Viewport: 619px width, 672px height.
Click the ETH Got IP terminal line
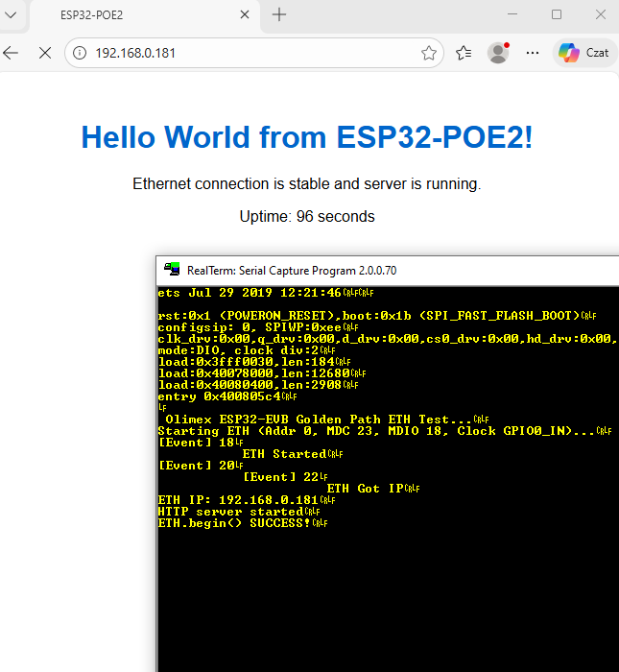click(x=373, y=489)
